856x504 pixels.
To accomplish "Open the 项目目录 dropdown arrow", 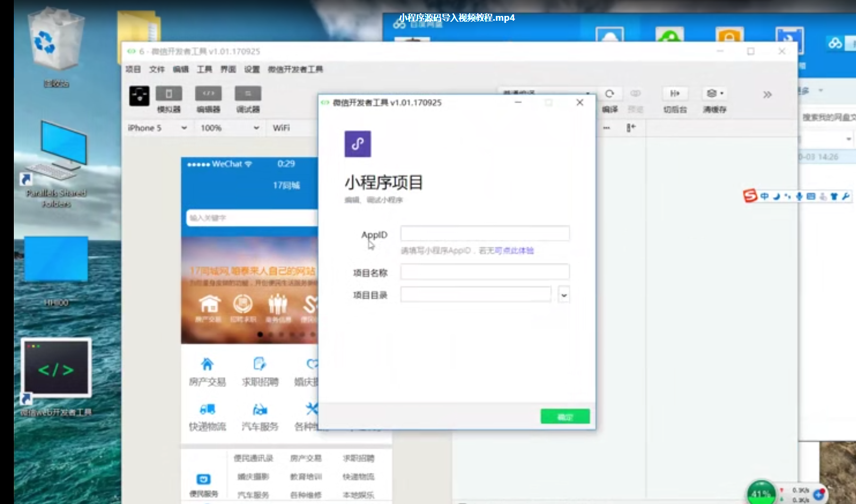I will tap(564, 295).
